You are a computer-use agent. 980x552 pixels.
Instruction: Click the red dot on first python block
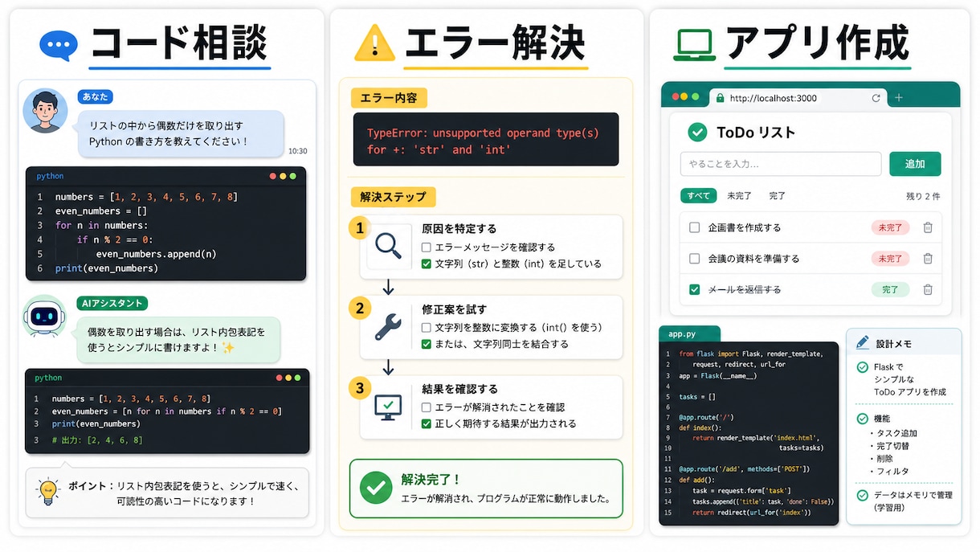point(273,176)
